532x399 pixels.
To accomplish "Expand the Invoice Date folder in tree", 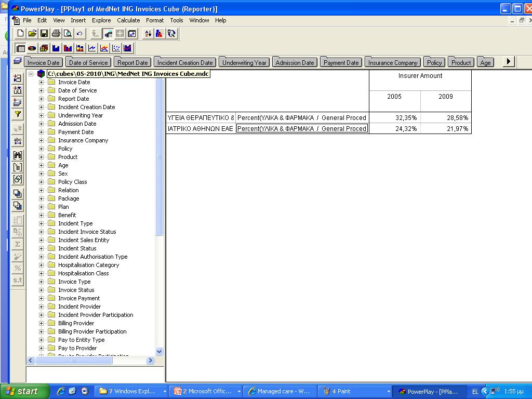I will point(41,82).
